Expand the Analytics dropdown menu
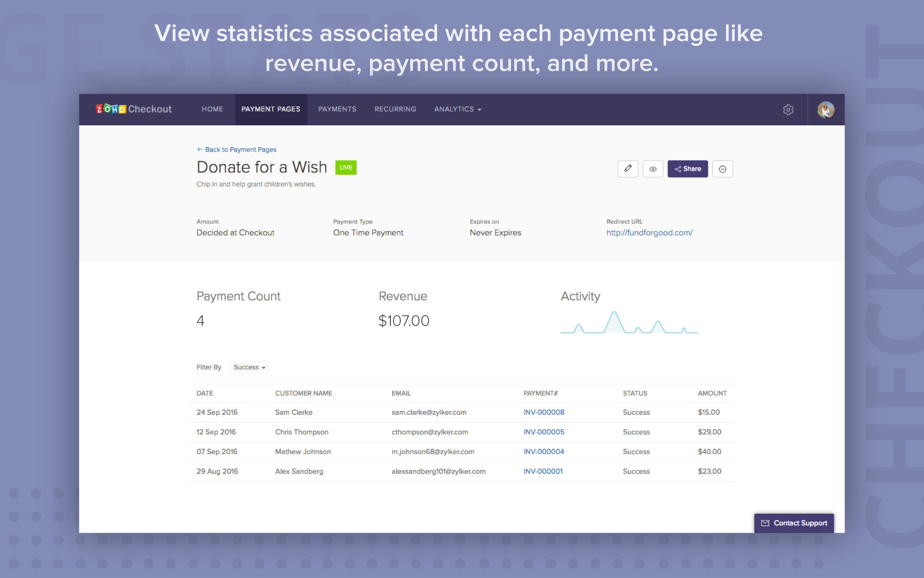924x578 pixels. tap(457, 109)
